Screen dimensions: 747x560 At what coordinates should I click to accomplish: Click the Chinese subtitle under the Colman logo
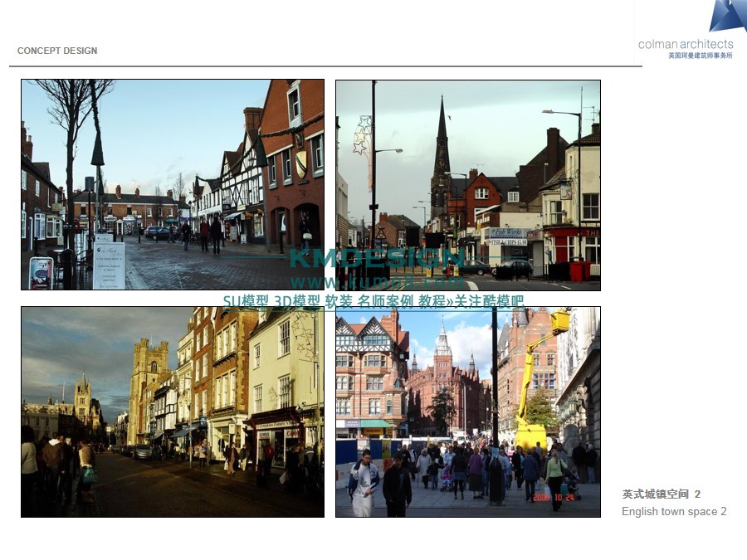click(700, 56)
